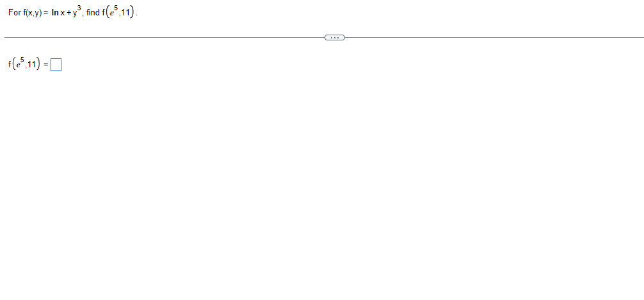Viewport: 644px width, 300px height.
Task: Click the exponent 3 above y
Action: [79, 8]
